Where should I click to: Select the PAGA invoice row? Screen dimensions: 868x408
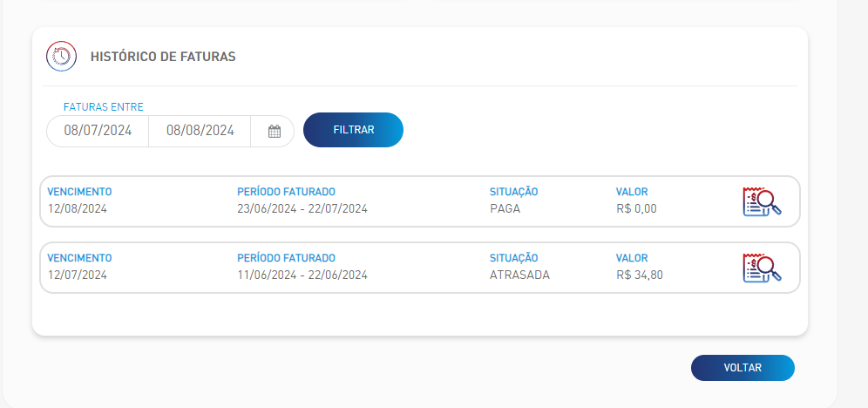point(420,201)
